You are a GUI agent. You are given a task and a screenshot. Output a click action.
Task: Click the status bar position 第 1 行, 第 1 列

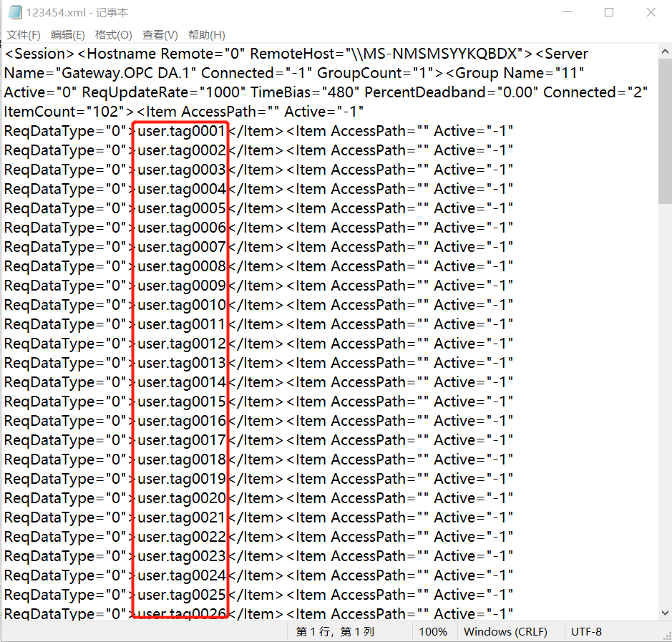pyautogui.click(x=335, y=632)
